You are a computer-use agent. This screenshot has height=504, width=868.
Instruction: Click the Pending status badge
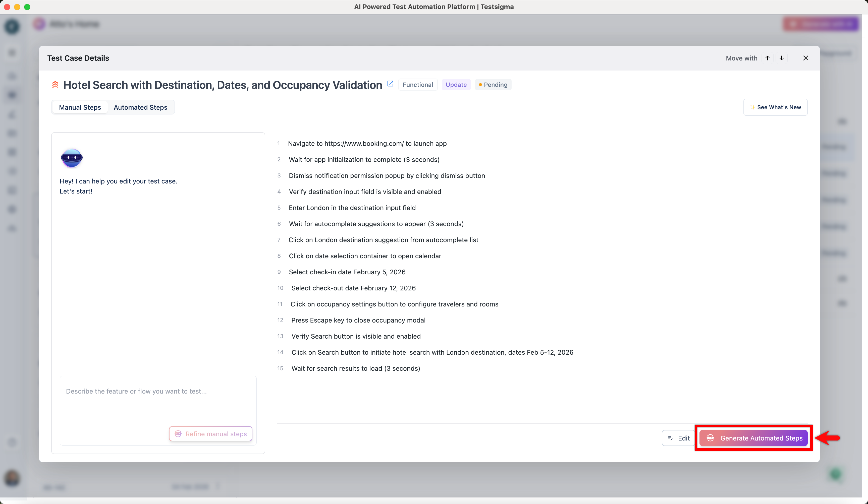pyautogui.click(x=493, y=85)
